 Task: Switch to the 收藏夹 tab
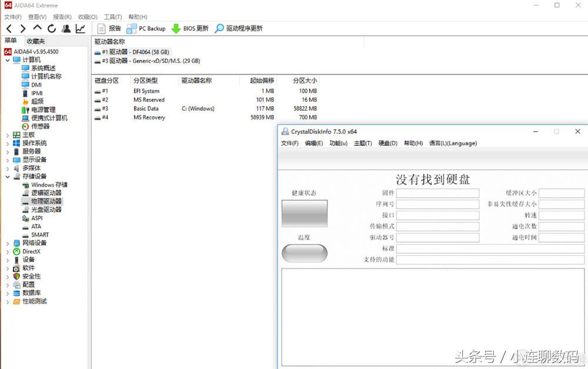tap(36, 40)
